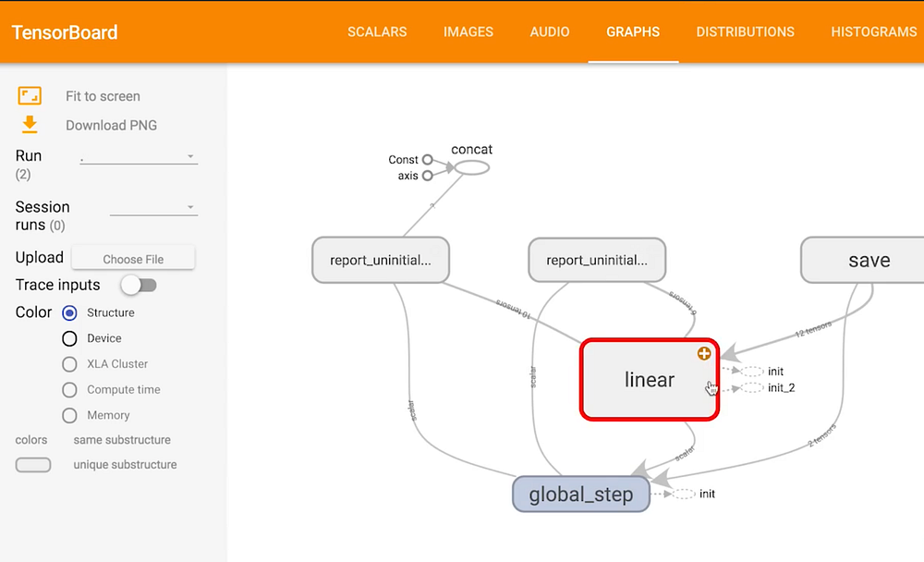Click the TensorBoard logo

(65, 31)
